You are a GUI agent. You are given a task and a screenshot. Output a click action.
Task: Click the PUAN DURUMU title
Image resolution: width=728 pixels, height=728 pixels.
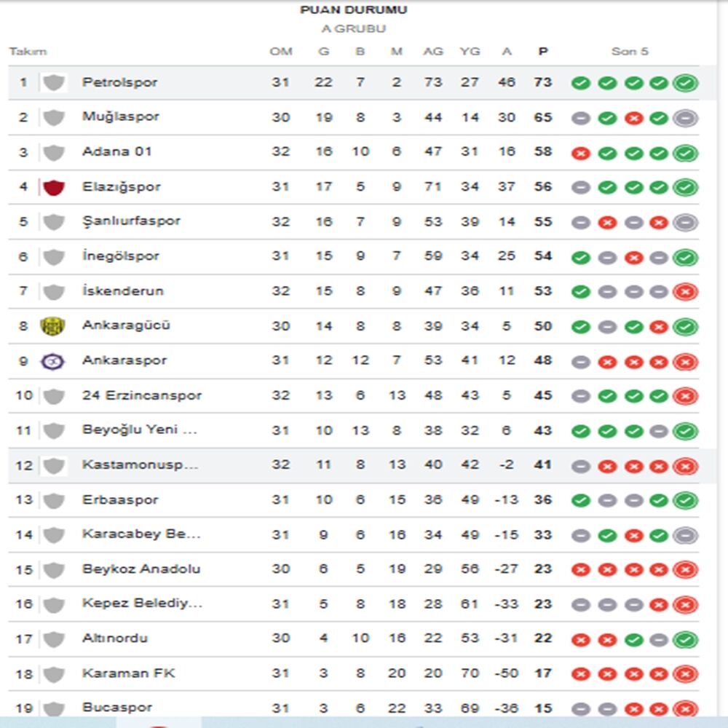[x=354, y=10]
